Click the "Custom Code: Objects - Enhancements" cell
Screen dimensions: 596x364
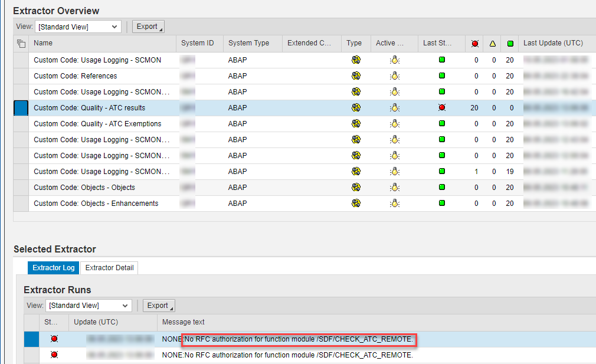pyautogui.click(x=96, y=204)
